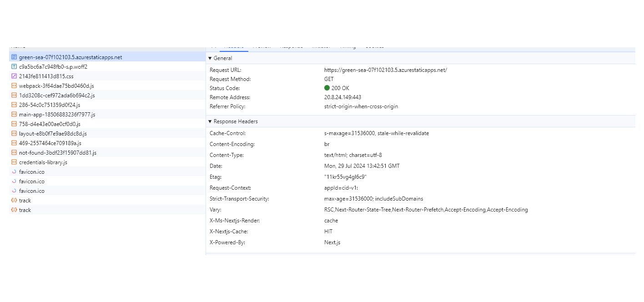Click the loading icon beside the first favicon.ico
Image resolution: width=644 pixels, height=302 pixels.
tap(13, 171)
